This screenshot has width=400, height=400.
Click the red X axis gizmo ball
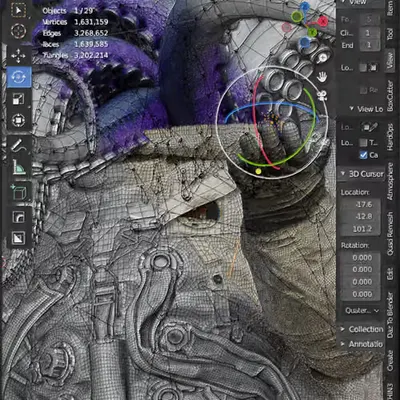pyautogui.click(x=323, y=21)
